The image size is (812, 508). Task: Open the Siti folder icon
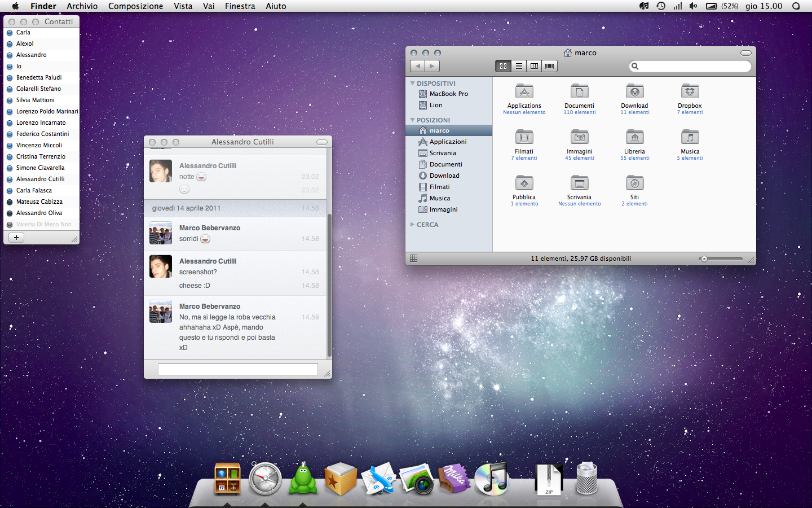pos(634,183)
